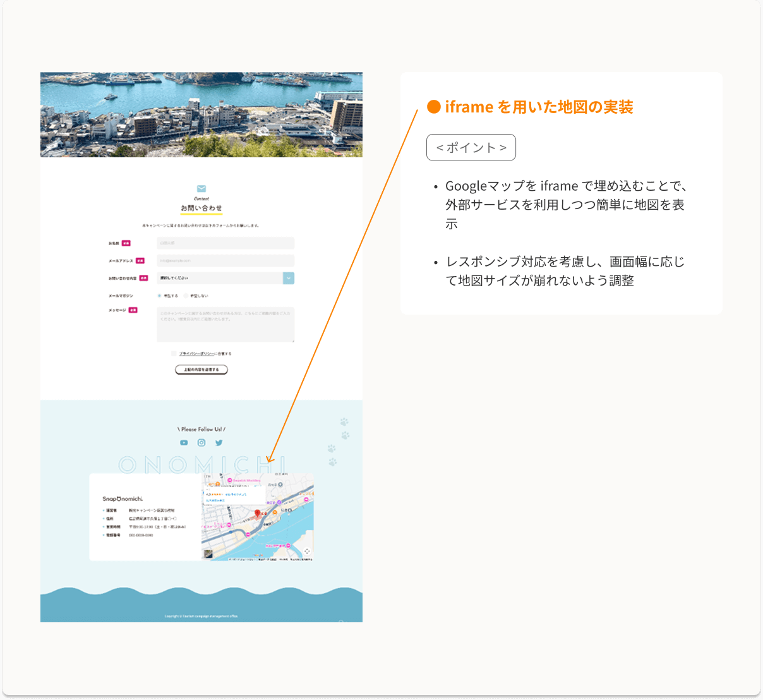Select the second newsletter radio option
This screenshot has height=700, width=763.
[x=186, y=296]
